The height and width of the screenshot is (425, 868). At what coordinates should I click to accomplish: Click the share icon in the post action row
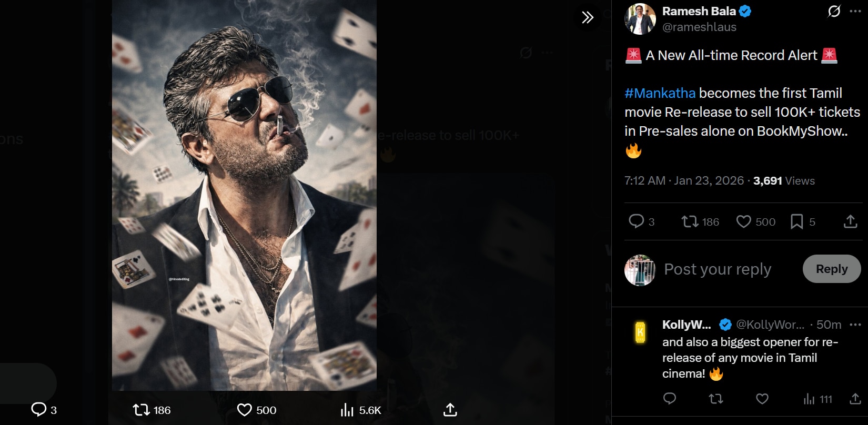(x=850, y=221)
